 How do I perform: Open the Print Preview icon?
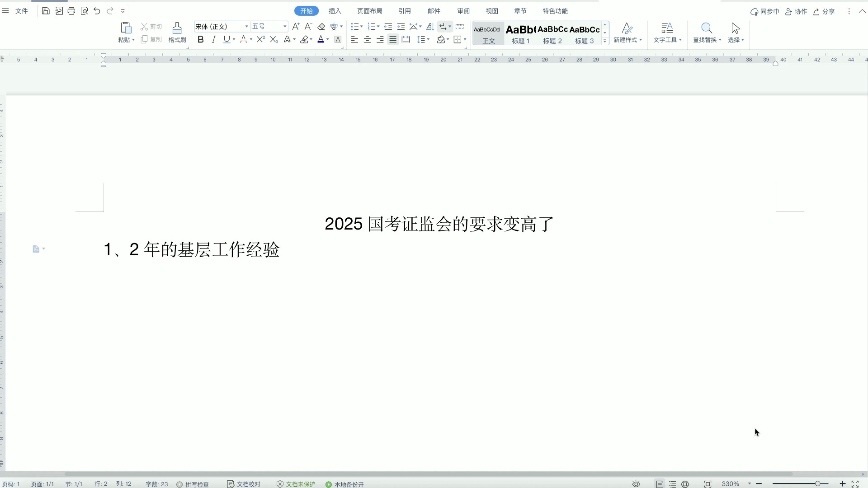click(x=84, y=11)
